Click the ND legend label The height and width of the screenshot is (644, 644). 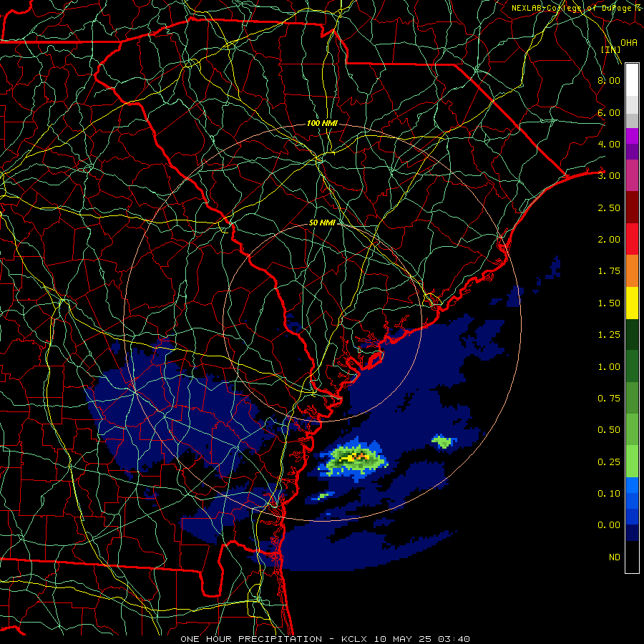coord(615,557)
